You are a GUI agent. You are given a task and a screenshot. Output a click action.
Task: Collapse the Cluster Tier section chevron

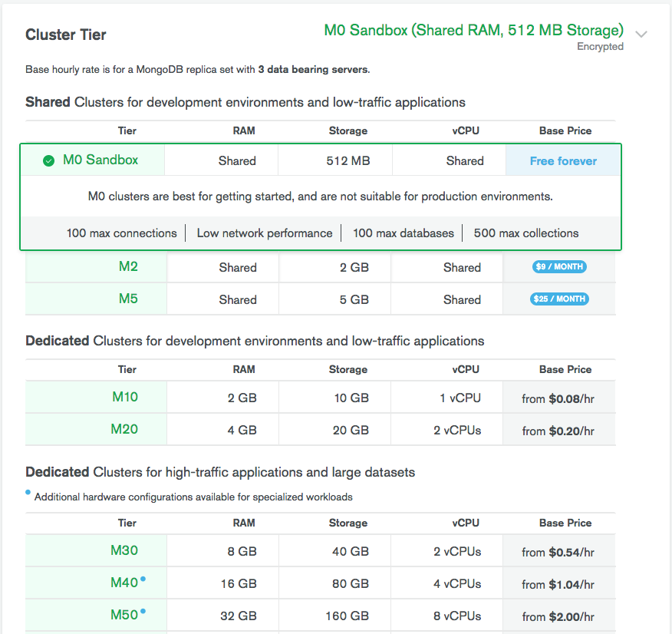coord(641,34)
